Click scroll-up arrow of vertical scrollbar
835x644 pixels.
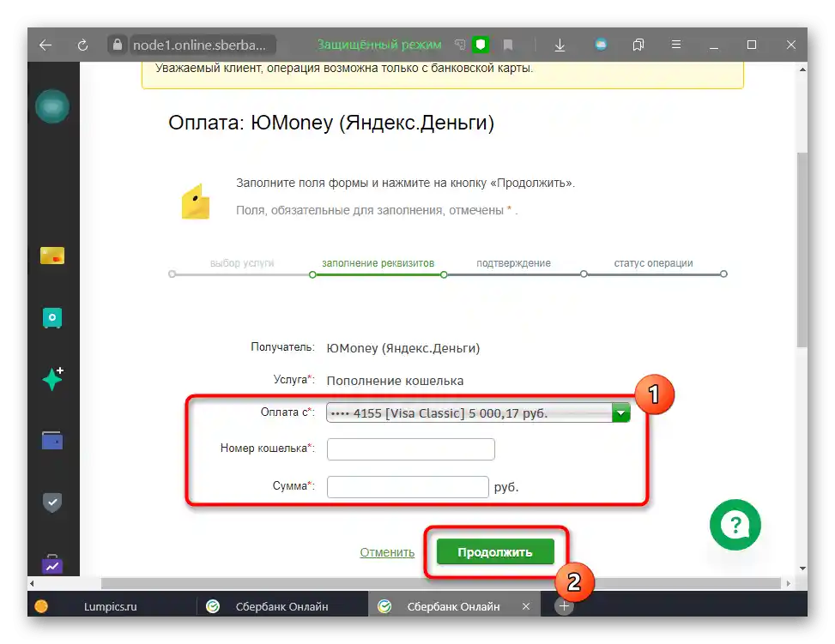coord(802,69)
